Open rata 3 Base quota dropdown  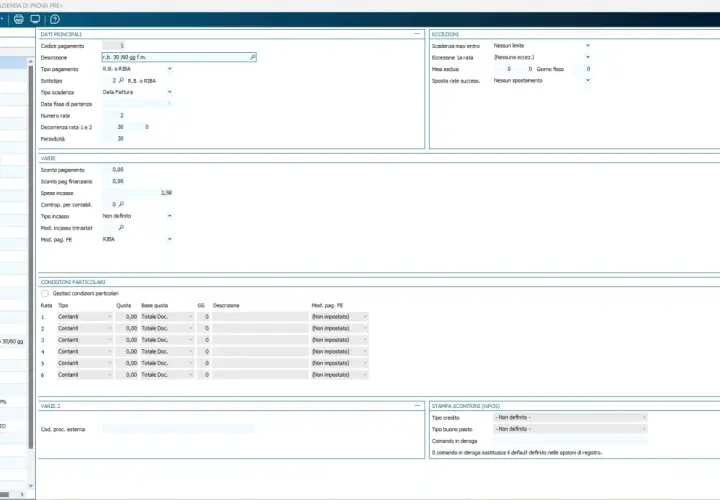pyautogui.click(x=191, y=340)
